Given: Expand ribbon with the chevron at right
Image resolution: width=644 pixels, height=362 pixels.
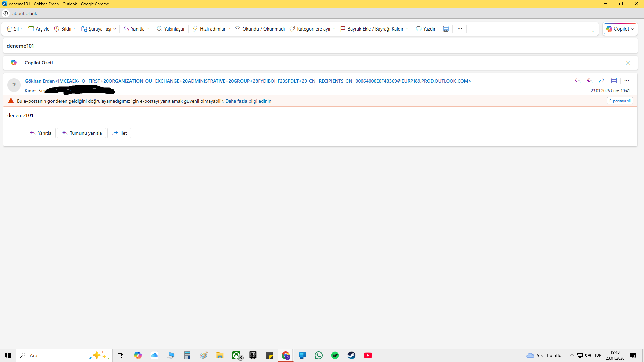Looking at the screenshot, I should point(593,31).
